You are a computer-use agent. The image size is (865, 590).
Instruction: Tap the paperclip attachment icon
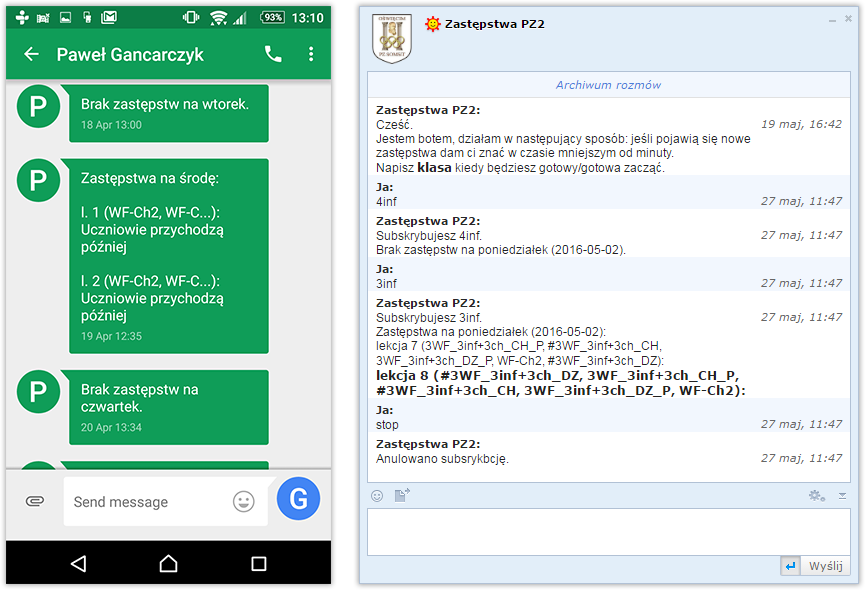35,501
